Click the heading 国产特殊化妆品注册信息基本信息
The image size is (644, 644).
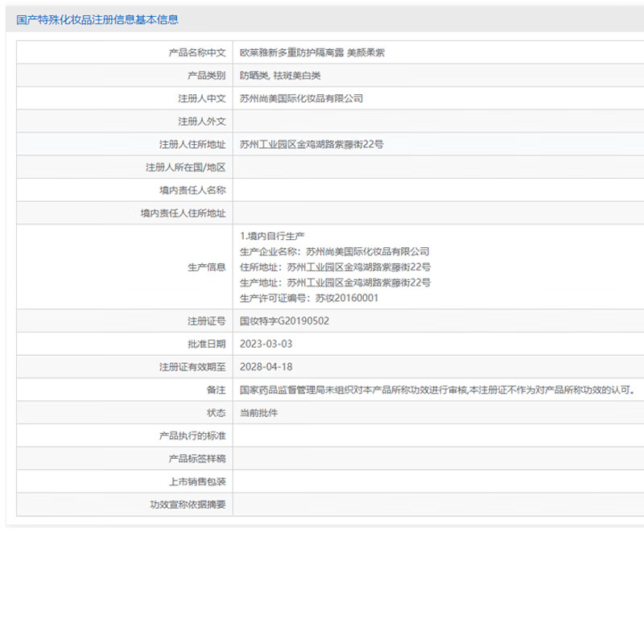tap(97, 19)
